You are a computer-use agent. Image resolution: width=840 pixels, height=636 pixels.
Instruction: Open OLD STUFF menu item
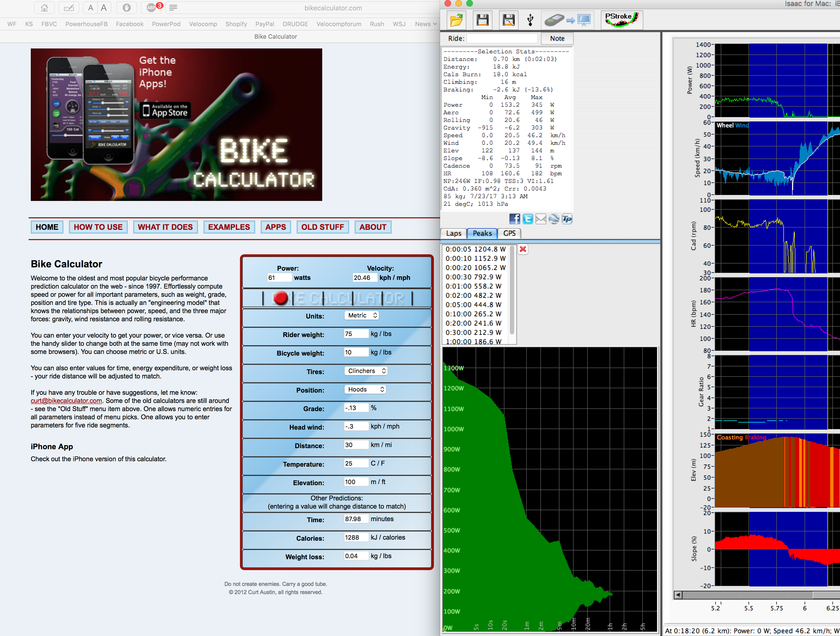322,227
